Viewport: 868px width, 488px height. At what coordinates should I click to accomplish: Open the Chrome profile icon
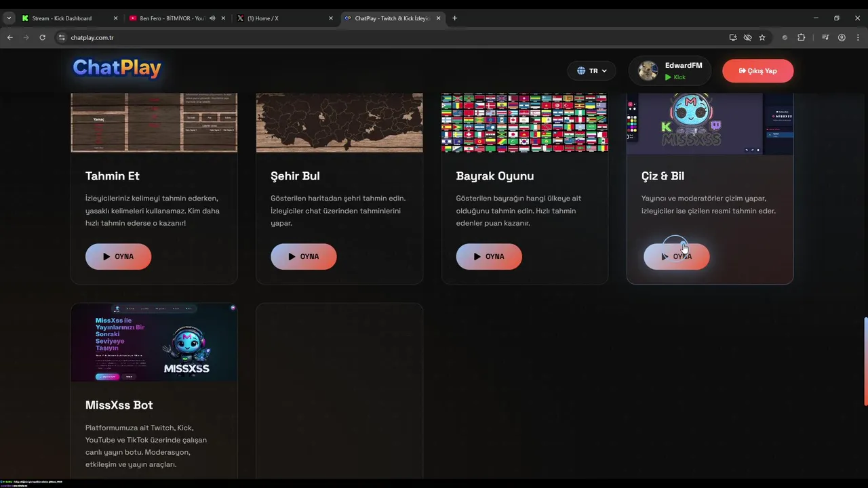[x=842, y=37]
